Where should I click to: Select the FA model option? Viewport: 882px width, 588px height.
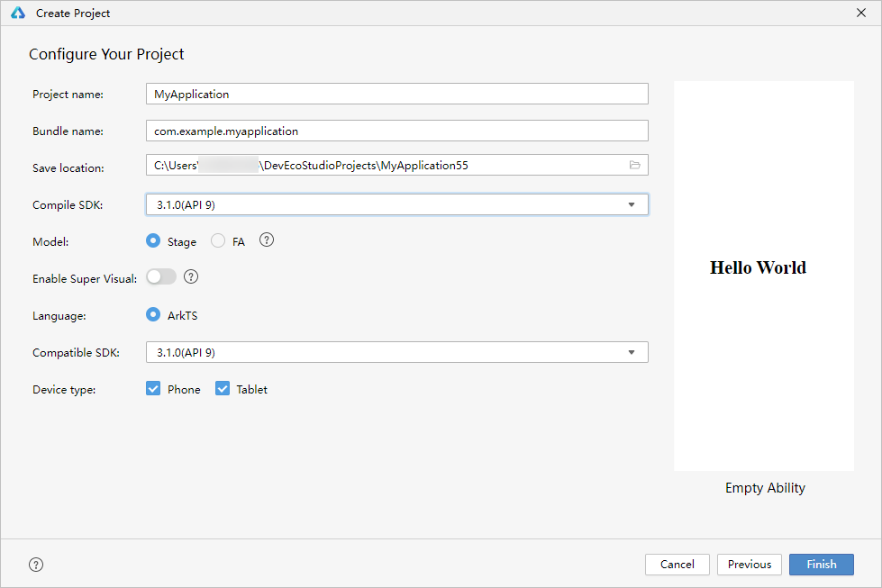216,240
